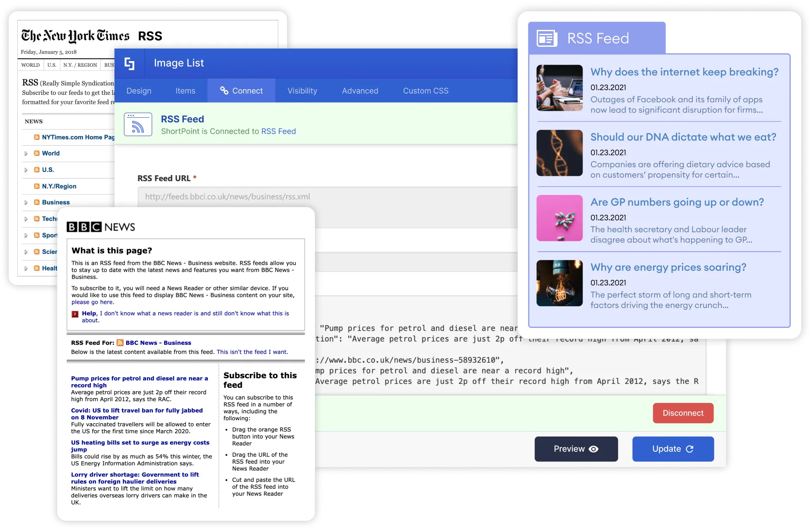812x529 pixels.
Task: Open 'Lorry driver shortage' headline link
Action: [x=135, y=478]
